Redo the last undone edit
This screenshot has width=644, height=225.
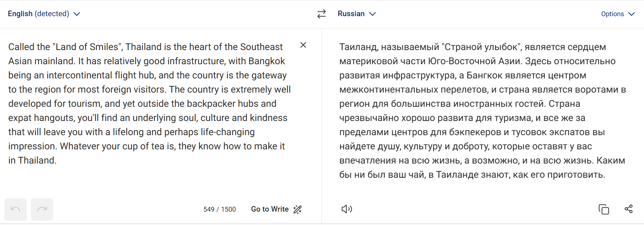pos(42,209)
